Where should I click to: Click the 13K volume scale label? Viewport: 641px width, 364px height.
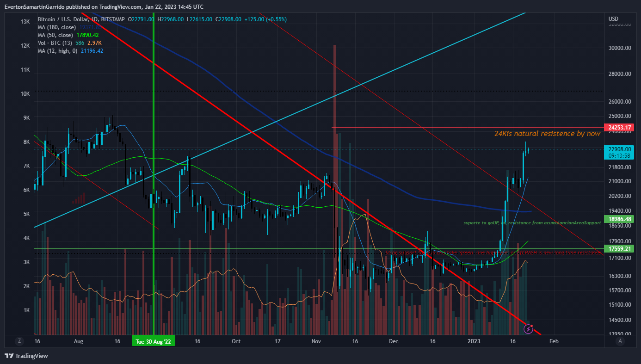click(25, 22)
